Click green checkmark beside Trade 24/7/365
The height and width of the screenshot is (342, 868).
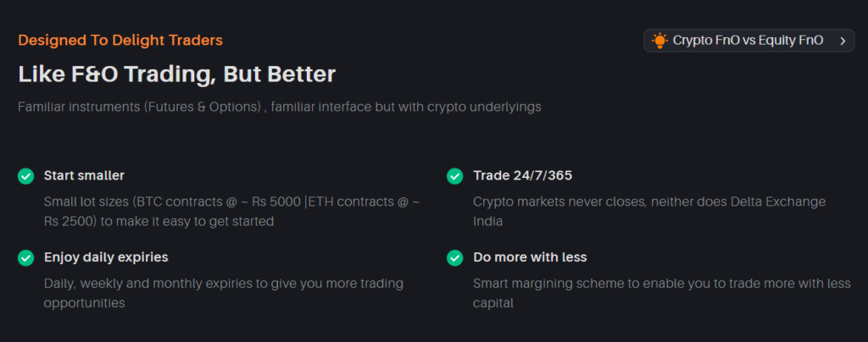(455, 176)
